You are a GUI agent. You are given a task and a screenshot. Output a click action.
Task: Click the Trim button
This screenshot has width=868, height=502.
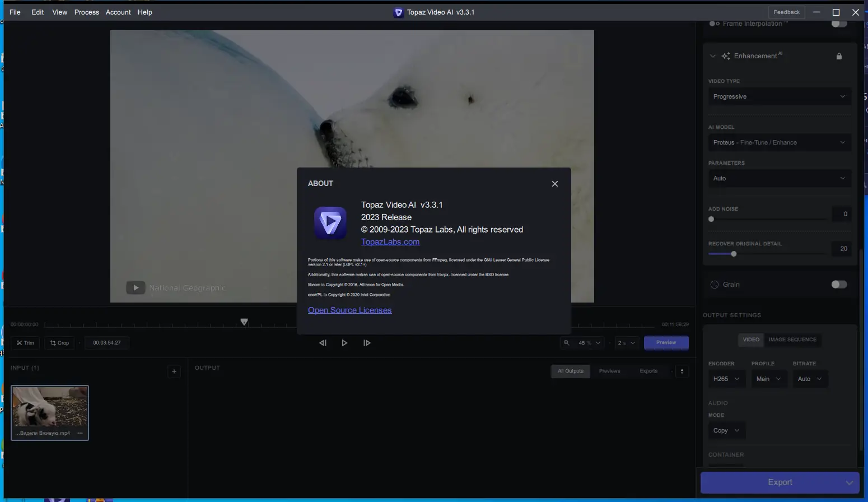[25, 343]
